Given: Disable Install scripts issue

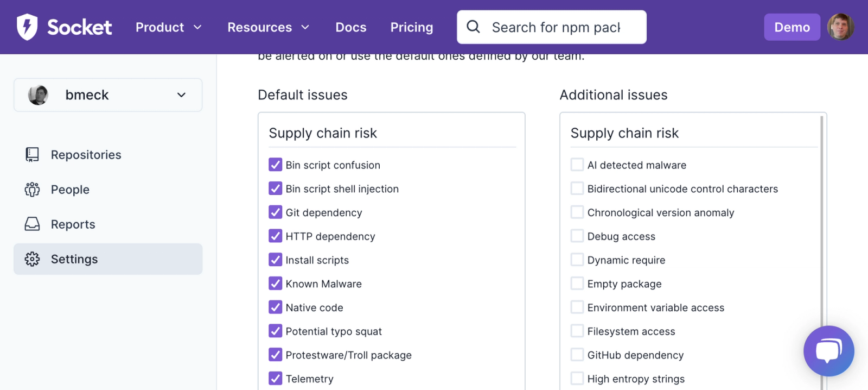Looking at the screenshot, I should tap(276, 260).
